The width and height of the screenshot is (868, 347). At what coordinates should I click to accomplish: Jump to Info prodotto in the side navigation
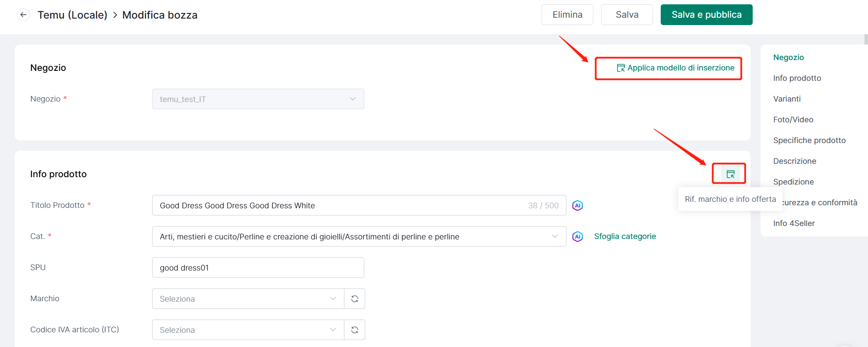pyautogui.click(x=797, y=78)
